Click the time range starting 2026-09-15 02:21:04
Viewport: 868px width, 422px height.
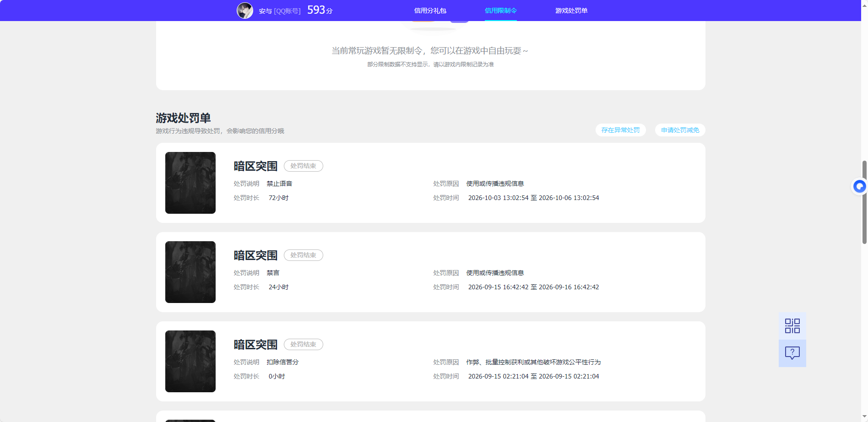point(533,376)
